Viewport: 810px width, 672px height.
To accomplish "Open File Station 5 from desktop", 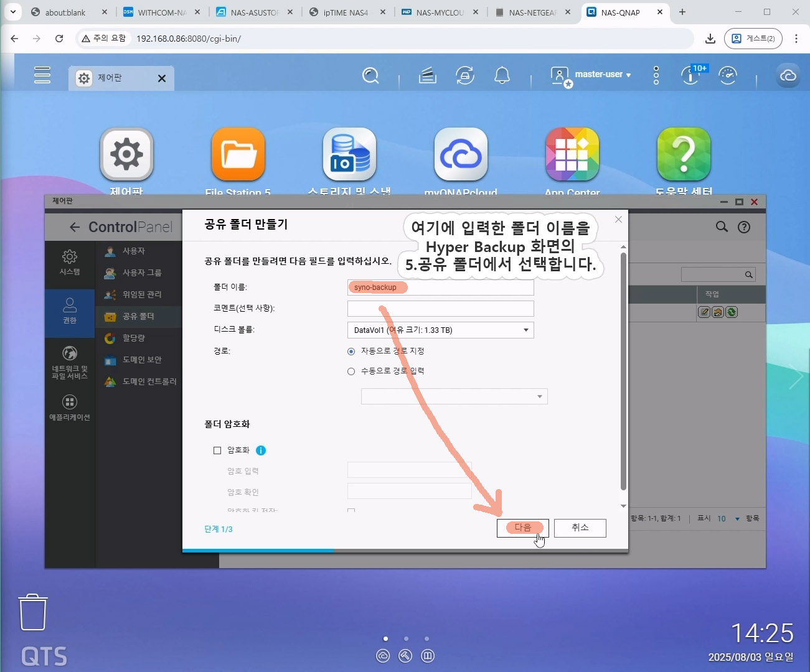I will point(238,156).
